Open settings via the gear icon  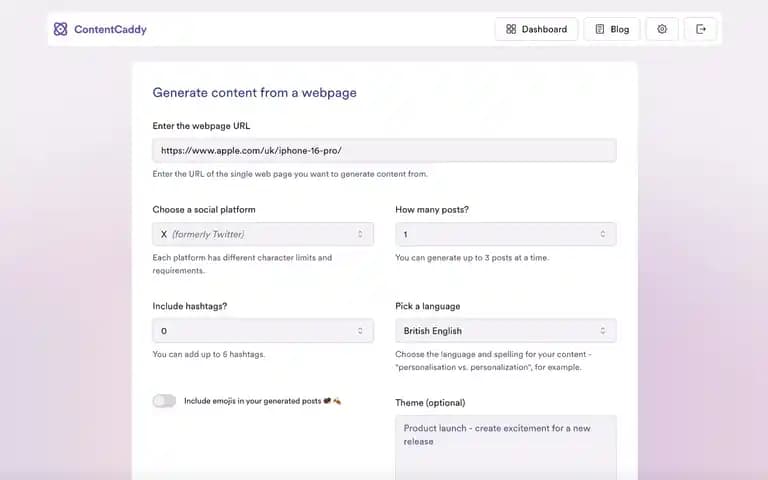[662, 29]
